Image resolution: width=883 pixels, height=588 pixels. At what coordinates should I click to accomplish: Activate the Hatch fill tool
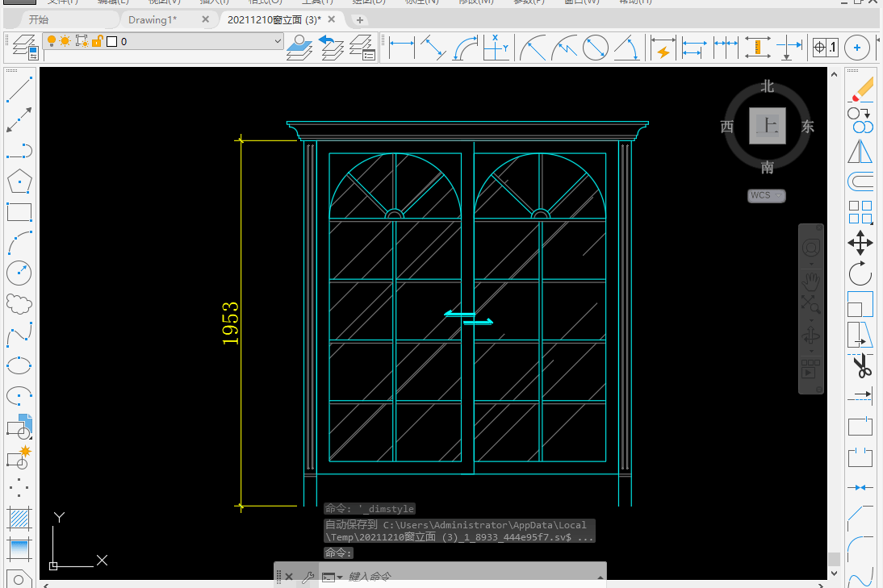[x=19, y=518]
